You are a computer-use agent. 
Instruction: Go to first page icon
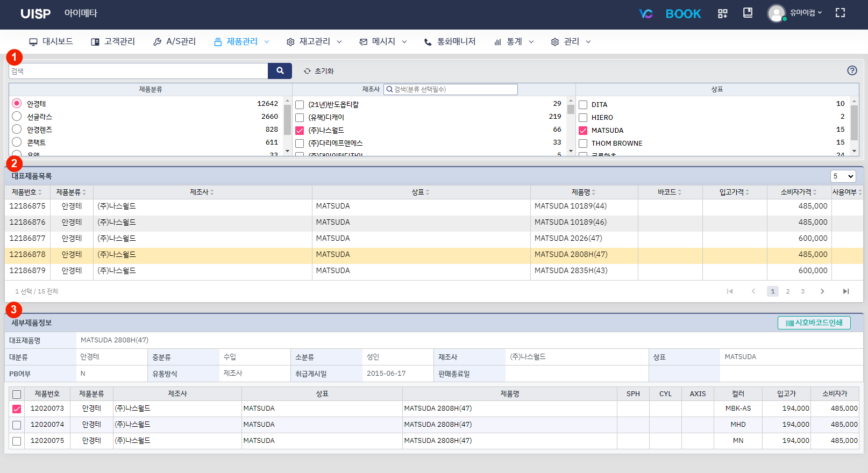coord(730,291)
